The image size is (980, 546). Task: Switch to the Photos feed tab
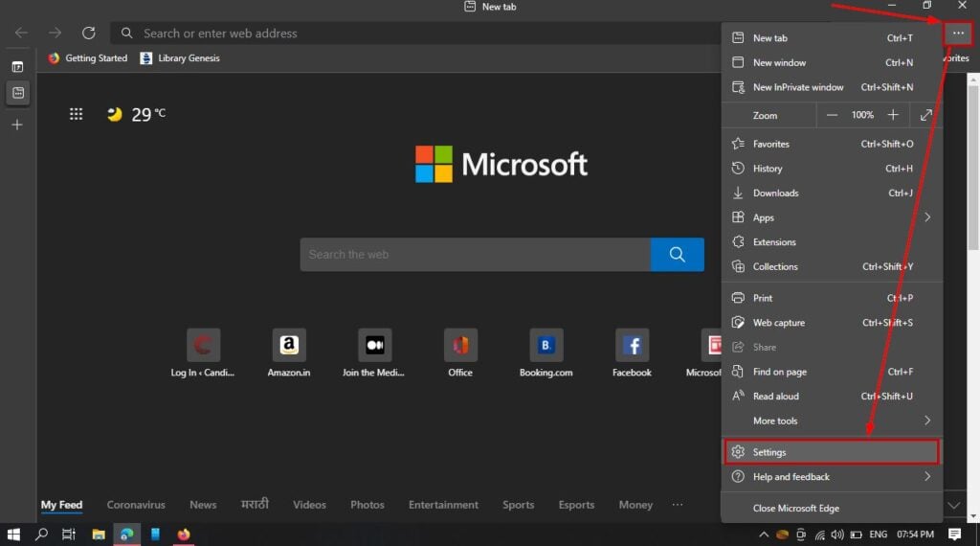pyautogui.click(x=367, y=505)
